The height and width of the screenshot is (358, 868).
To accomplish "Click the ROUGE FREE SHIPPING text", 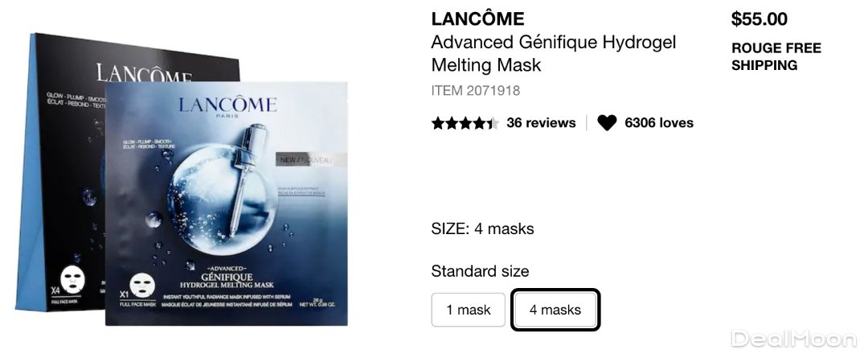I will coord(776,56).
